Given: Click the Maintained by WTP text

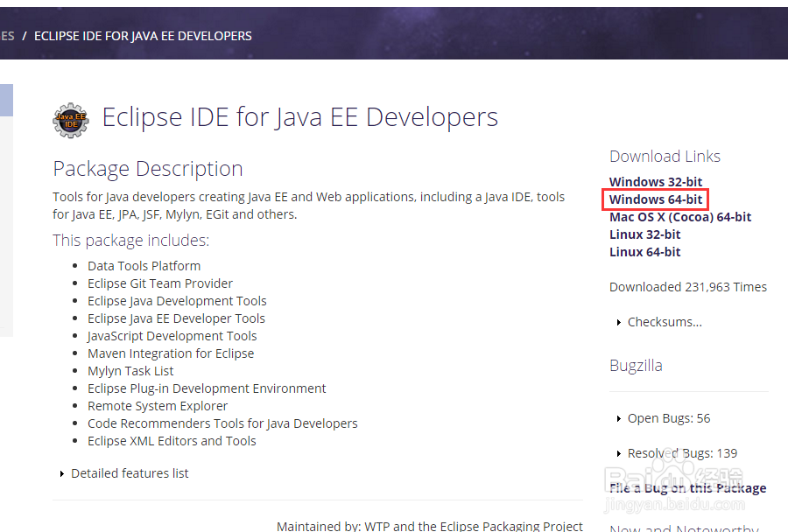Looking at the screenshot, I should (x=430, y=526).
